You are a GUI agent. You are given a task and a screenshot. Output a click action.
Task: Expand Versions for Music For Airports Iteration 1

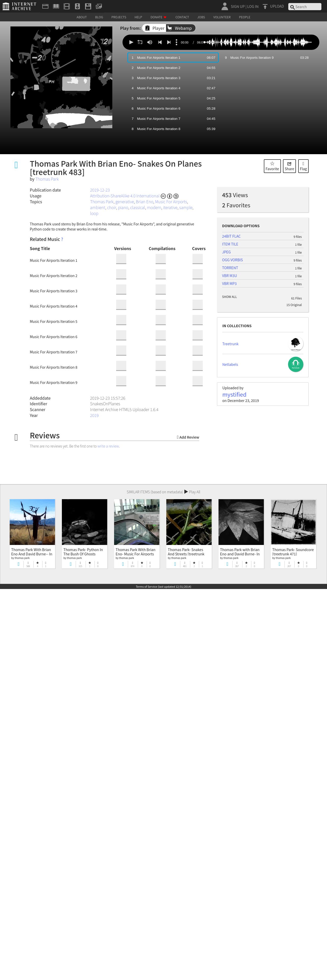coord(121,259)
